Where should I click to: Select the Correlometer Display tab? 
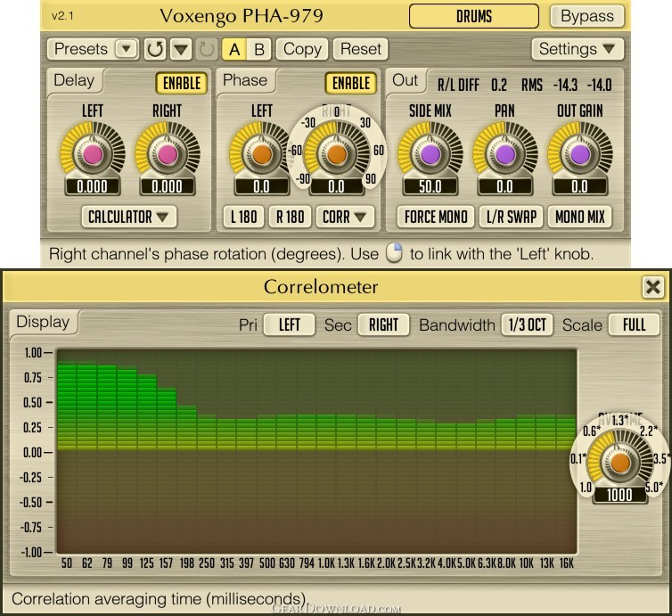(x=43, y=322)
